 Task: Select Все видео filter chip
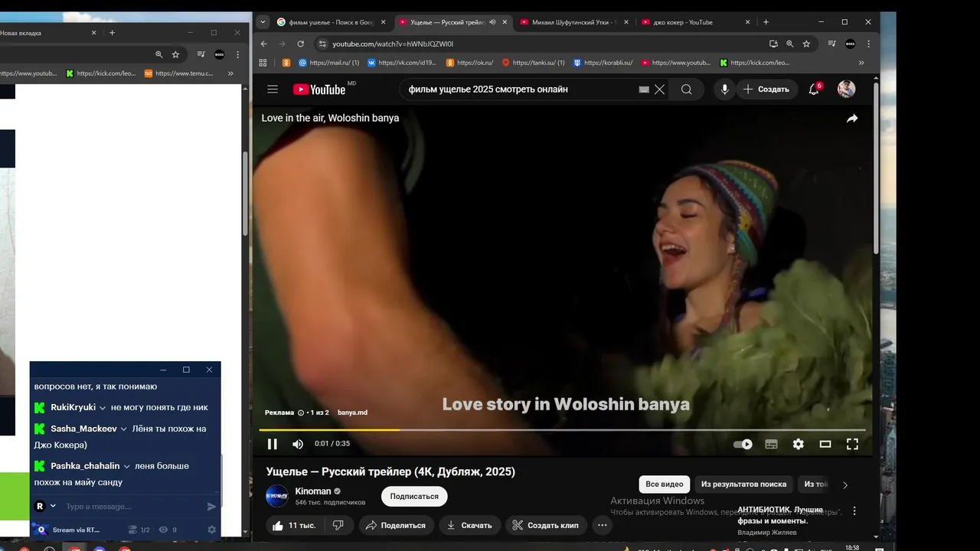(664, 484)
